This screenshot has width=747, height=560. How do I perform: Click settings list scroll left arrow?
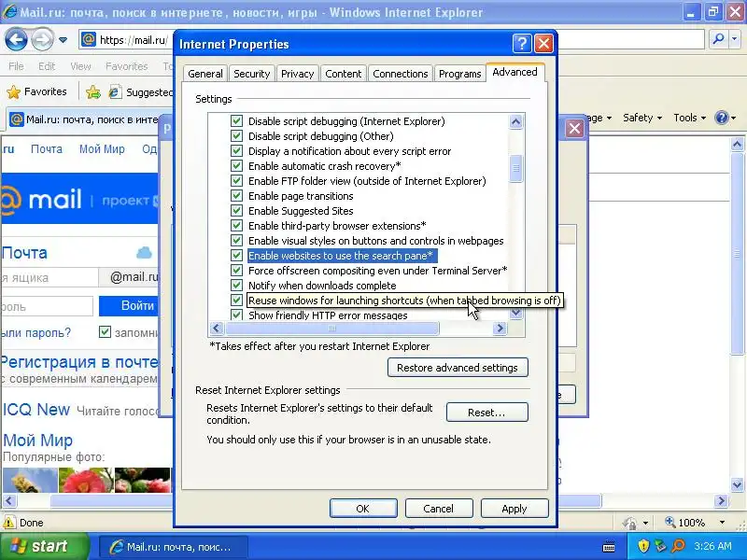pyautogui.click(x=217, y=329)
